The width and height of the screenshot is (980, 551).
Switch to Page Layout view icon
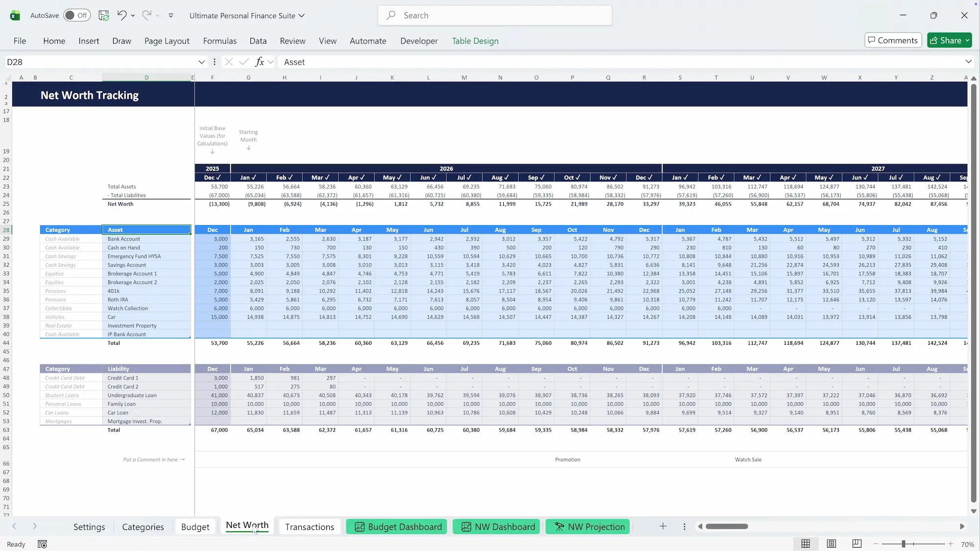[x=831, y=544]
